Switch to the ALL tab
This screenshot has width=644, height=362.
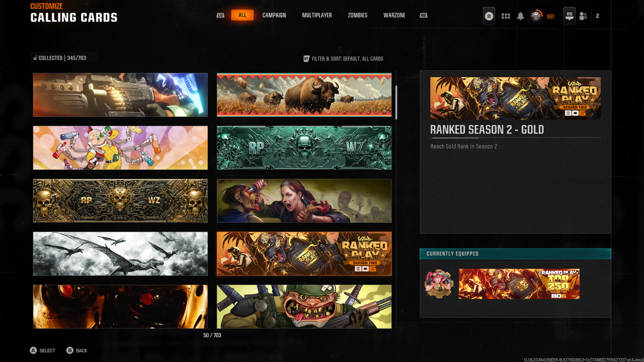(242, 16)
